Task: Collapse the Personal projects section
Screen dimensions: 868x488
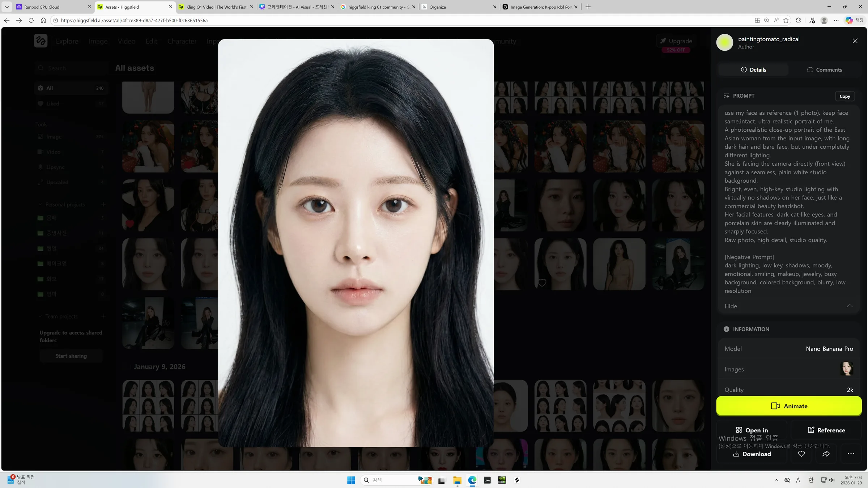Action: [x=40, y=204]
